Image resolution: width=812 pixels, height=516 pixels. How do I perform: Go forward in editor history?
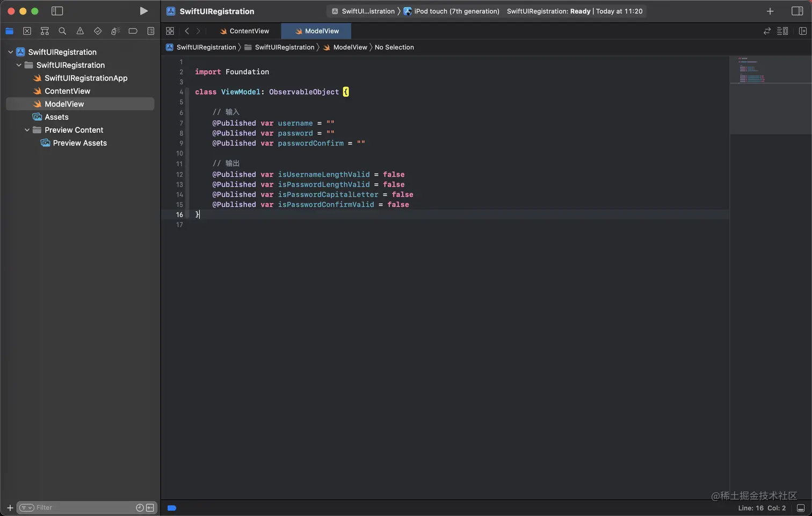(x=198, y=31)
